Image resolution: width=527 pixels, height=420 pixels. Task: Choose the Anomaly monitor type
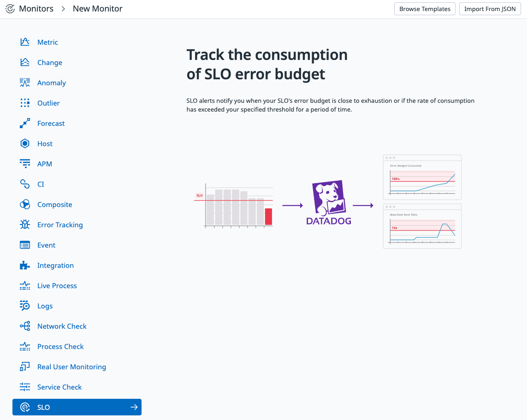[x=52, y=83]
